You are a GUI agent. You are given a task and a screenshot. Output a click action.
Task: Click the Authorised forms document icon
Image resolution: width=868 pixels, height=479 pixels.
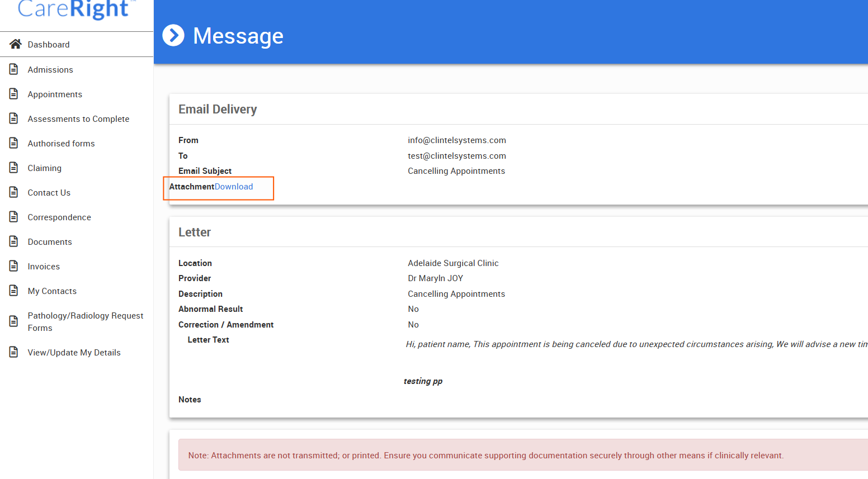[x=14, y=143]
